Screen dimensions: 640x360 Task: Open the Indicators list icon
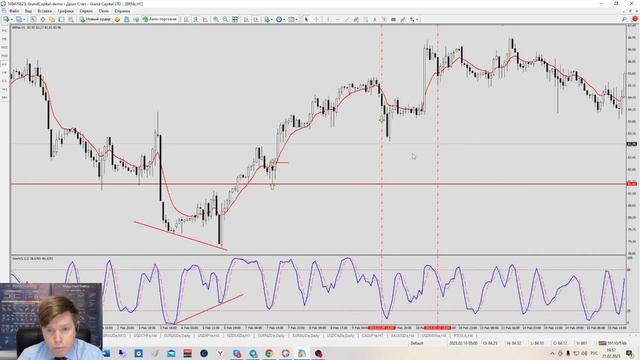pos(267,19)
